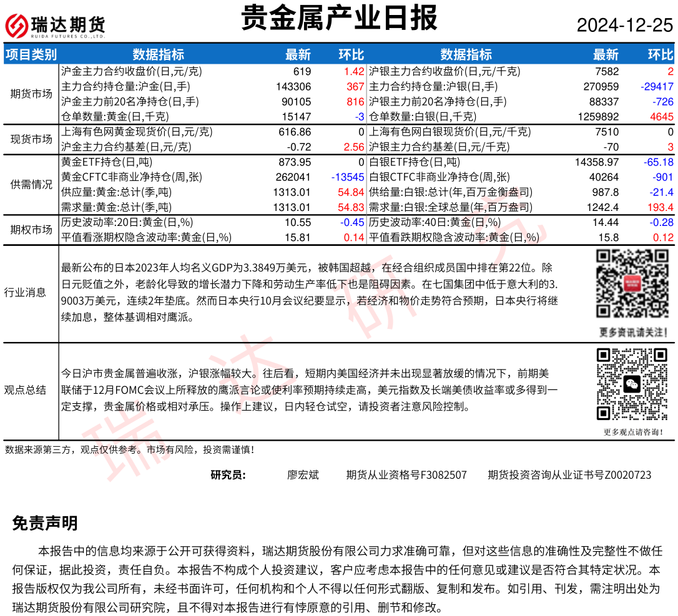Click the silver closing price 7582

coord(607,72)
